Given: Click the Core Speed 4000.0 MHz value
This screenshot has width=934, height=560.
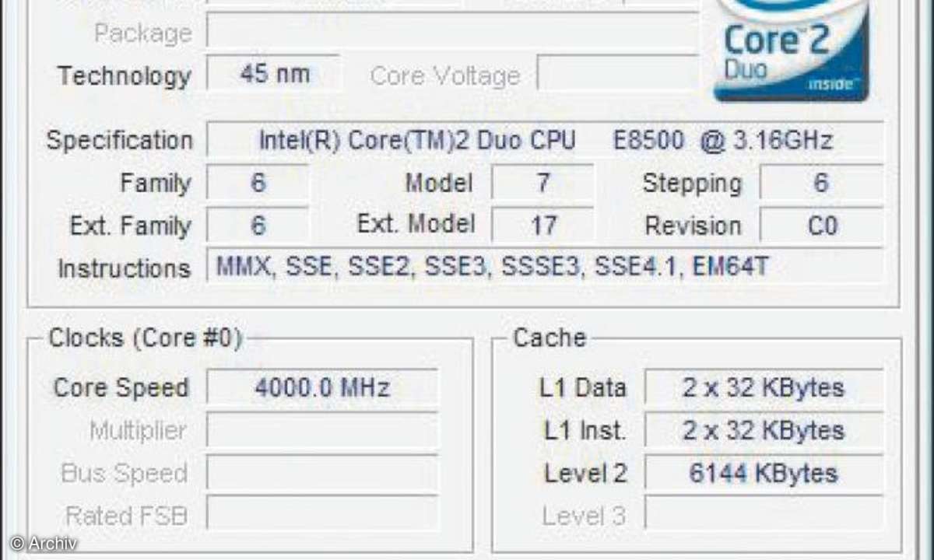Looking at the screenshot, I should click(x=322, y=387).
